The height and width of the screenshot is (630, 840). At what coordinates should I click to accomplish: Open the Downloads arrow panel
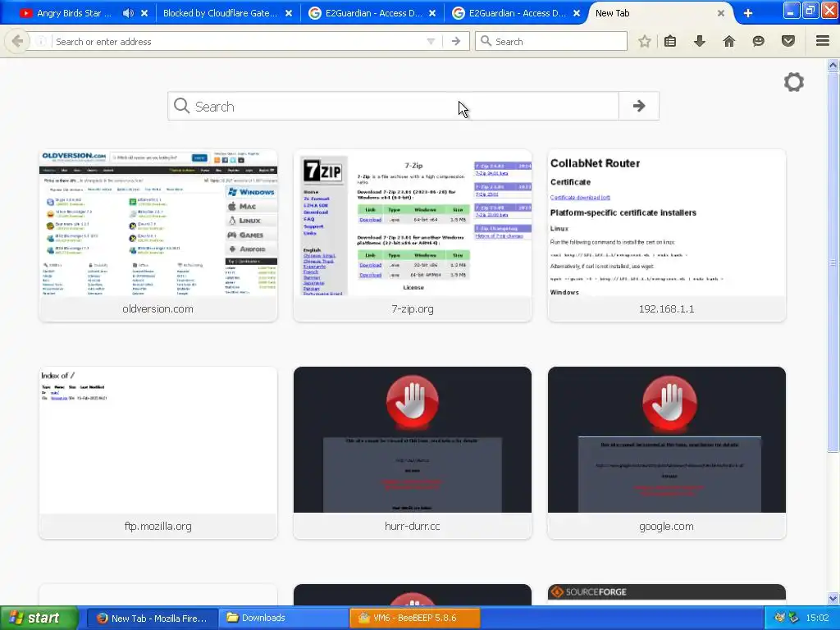[700, 41]
